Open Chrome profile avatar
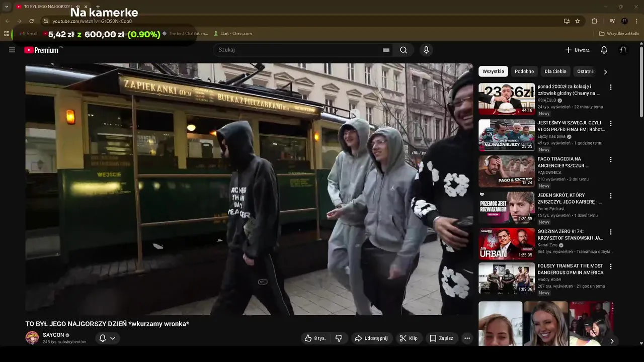Viewport: 644px width, 362px height. click(624, 21)
